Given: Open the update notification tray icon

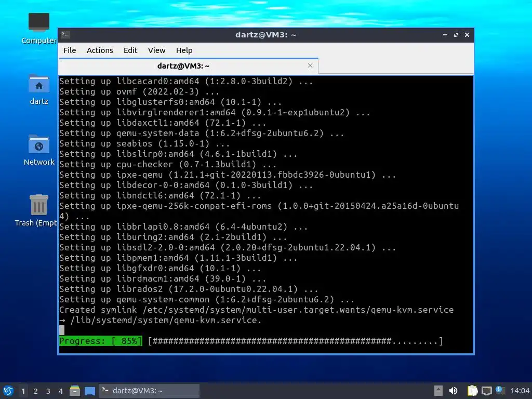Looking at the screenshot, I should 500,390.
